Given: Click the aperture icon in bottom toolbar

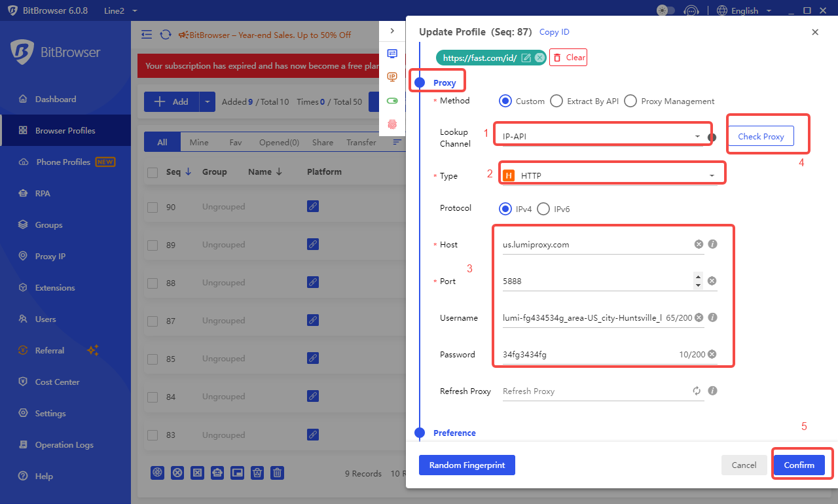Looking at the screenshot, I should pyautogui.click(x=157, y=473).
